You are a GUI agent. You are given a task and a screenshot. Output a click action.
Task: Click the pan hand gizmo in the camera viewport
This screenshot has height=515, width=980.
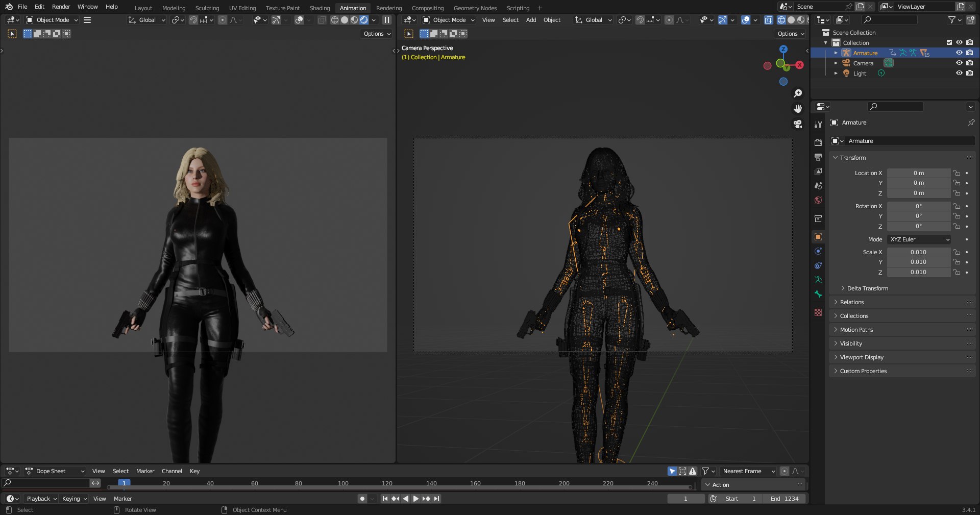pos(798,109)
